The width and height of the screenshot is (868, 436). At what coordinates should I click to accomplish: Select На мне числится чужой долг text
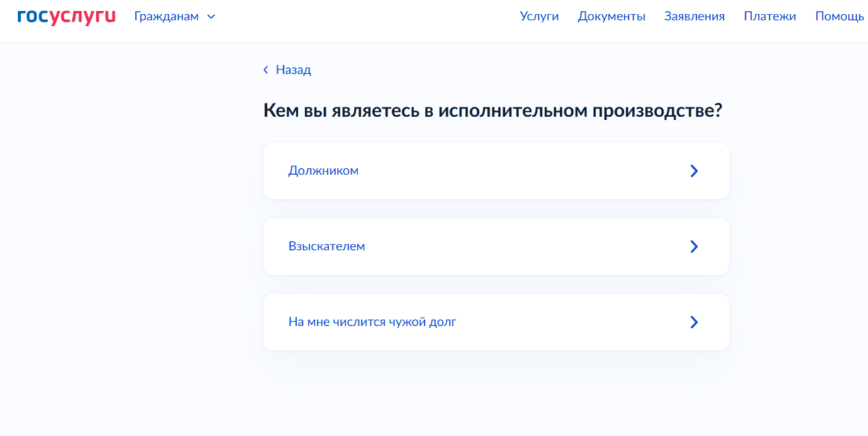tap(372, 322)
